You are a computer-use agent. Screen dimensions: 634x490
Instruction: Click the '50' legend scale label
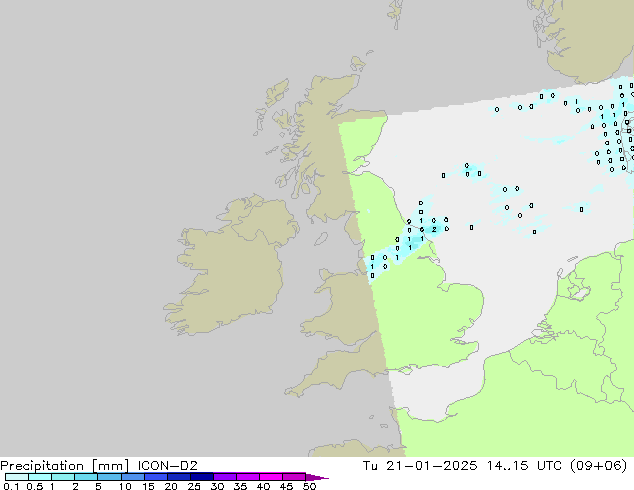tap(309, 486)
